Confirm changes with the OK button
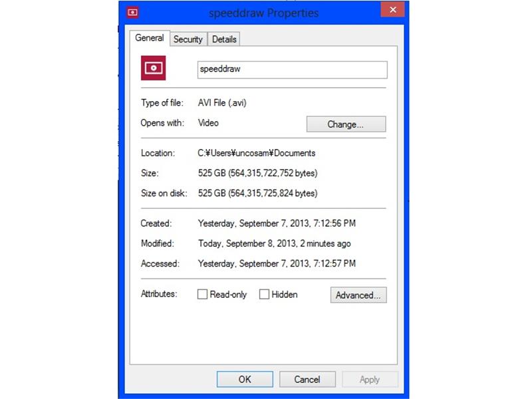The width and height of the screenshot is (532, 399). point(245,379)
